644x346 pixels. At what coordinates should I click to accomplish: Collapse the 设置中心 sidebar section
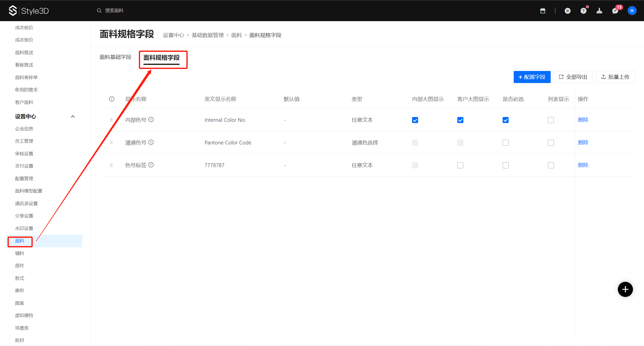(73, 117)
